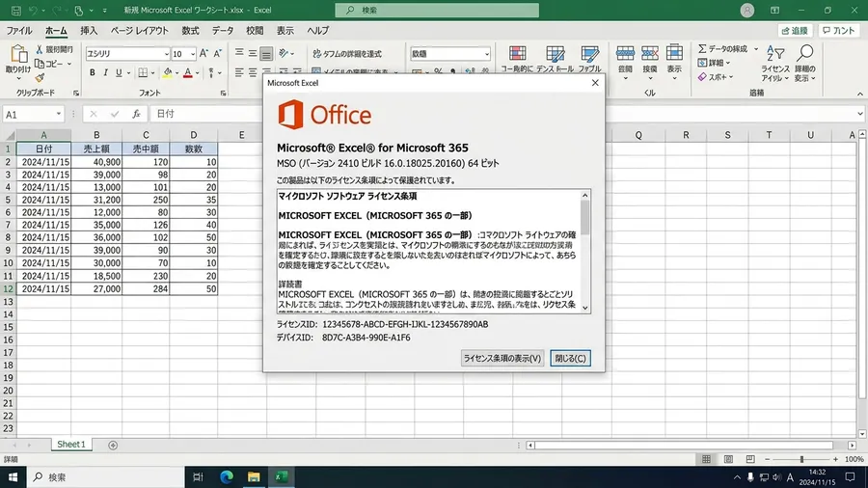
Task: Add a new sheet with plus icon
Action: coord(113,445)
